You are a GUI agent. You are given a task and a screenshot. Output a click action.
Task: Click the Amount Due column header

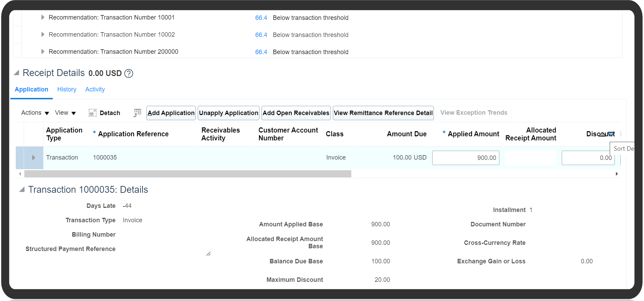407,134
